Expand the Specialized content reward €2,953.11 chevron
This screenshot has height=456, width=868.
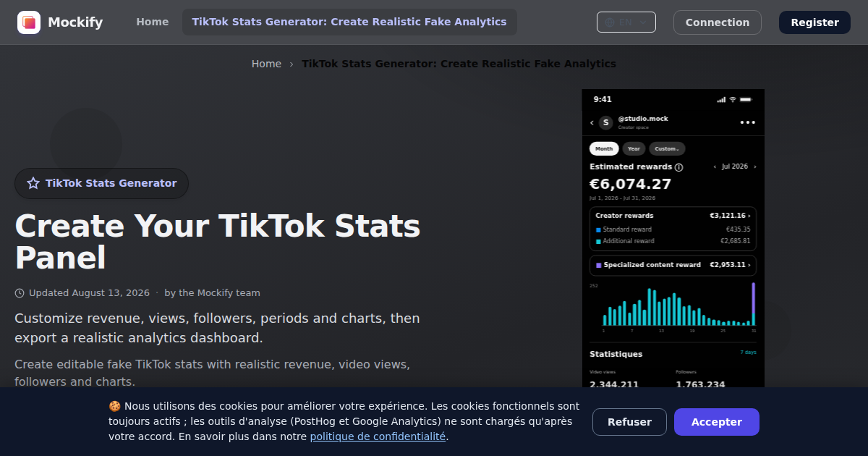(x=749, y=265)
